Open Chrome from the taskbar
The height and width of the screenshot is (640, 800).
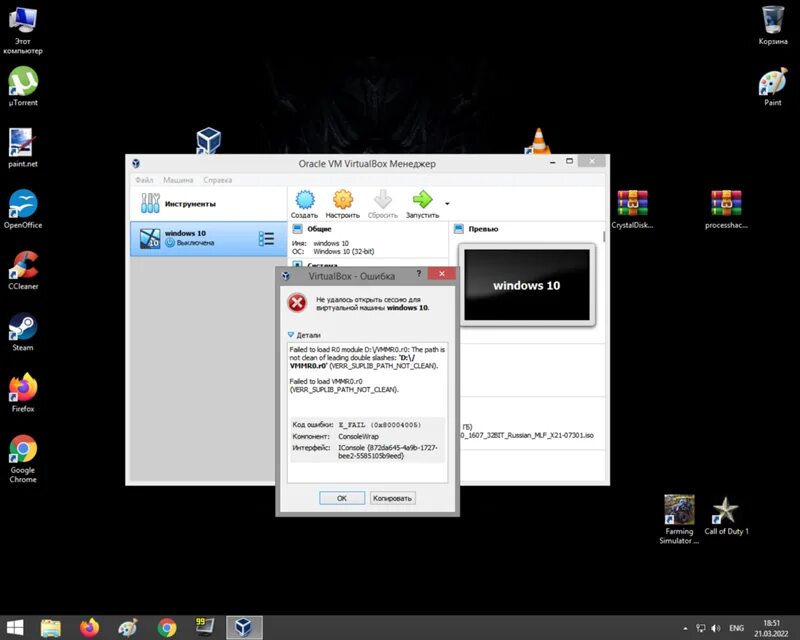point(167,627)
